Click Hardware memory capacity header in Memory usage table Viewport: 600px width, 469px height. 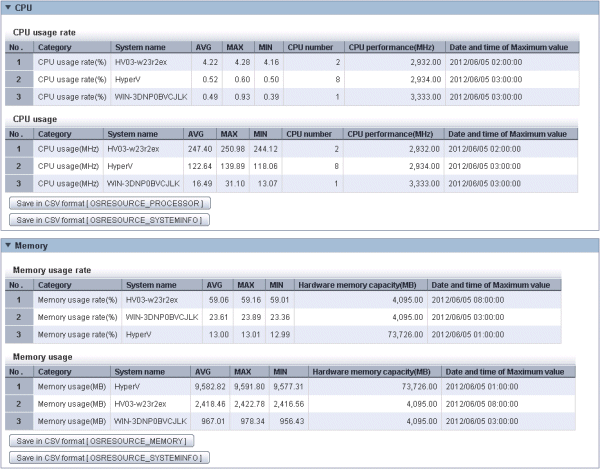[x=371, y=372]
